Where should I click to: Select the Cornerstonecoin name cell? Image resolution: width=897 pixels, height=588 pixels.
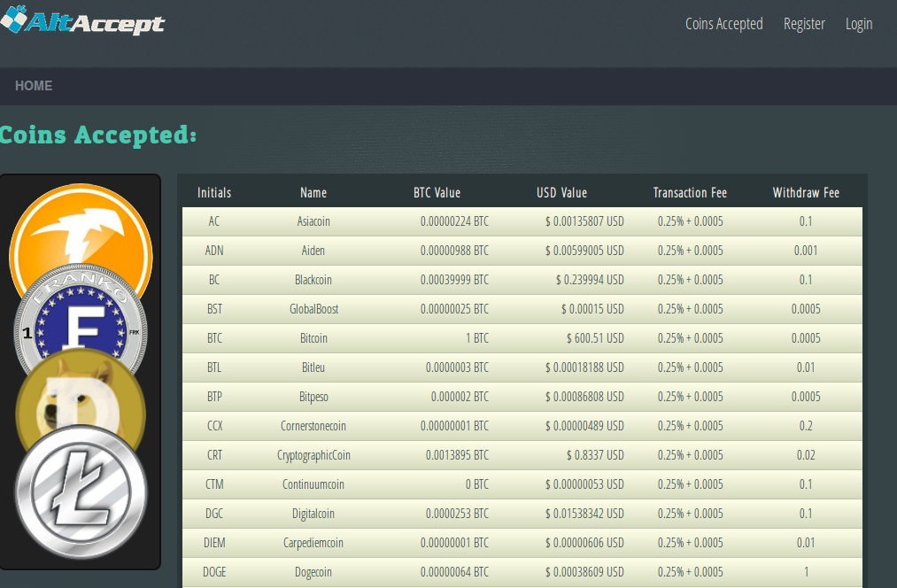coord(313,426)
